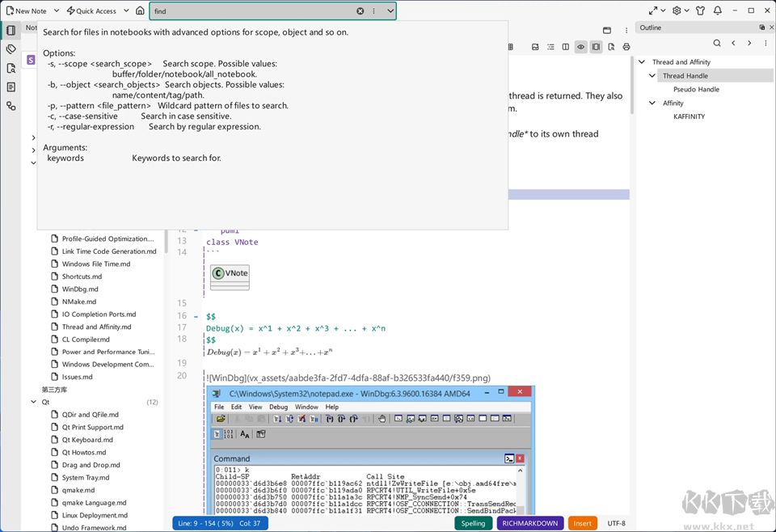Open the tags panel in sidebar

click(x=11, y=49)
